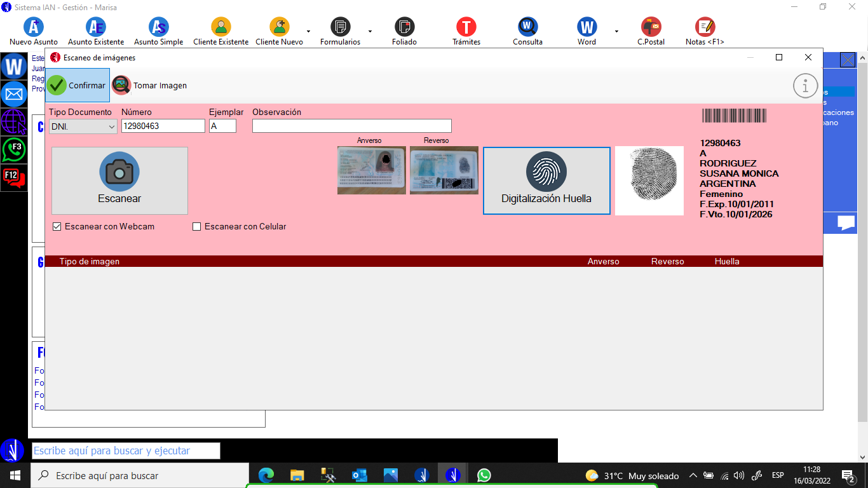Enable Escanear con Celular checkbox
The height and width of the screenshot is (488, 868).
197,227
